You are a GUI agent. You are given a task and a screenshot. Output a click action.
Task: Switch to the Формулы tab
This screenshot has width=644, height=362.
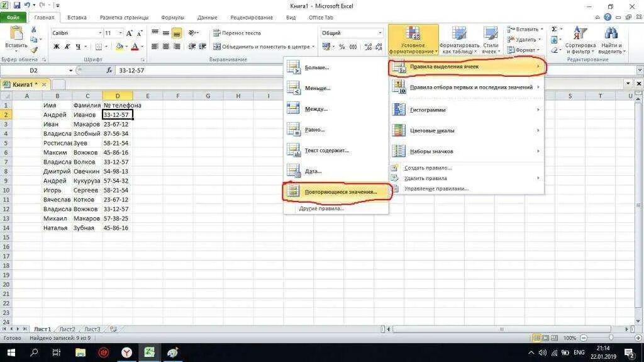pos(172,18)
